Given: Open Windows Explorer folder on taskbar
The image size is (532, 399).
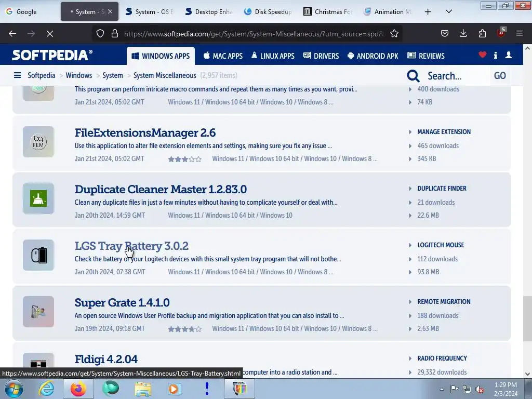Looking at the screenshot, I should coord(143,389).
